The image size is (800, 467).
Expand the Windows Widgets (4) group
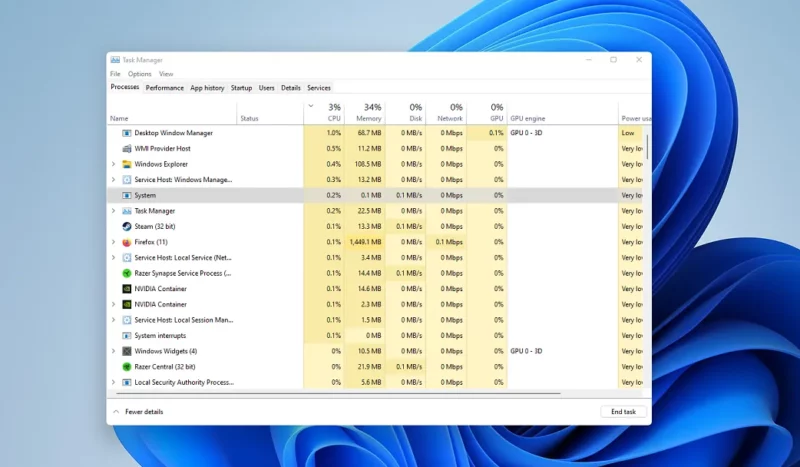point(113,351)
